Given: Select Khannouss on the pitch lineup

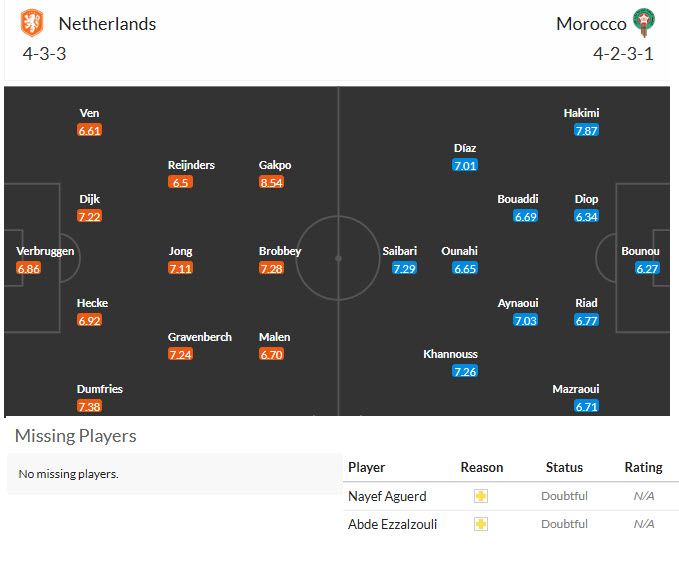Looking at the screenshot, I should pos(450,354).
